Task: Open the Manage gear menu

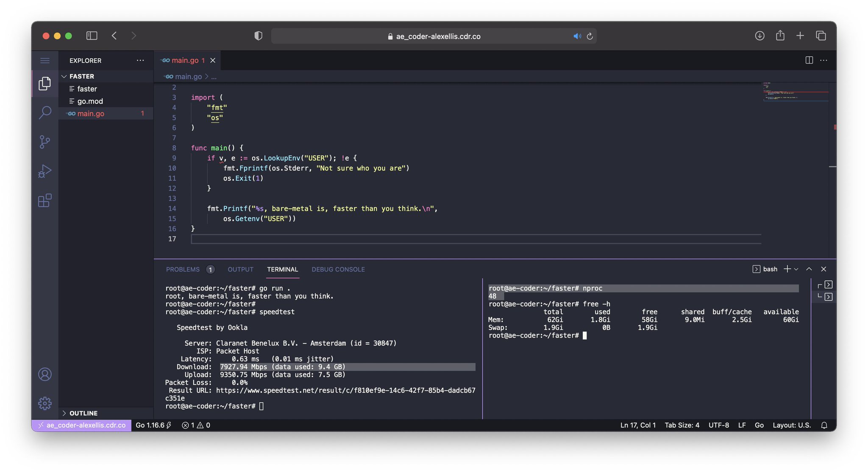Action: pyautogui.click(x=45, y=403)
